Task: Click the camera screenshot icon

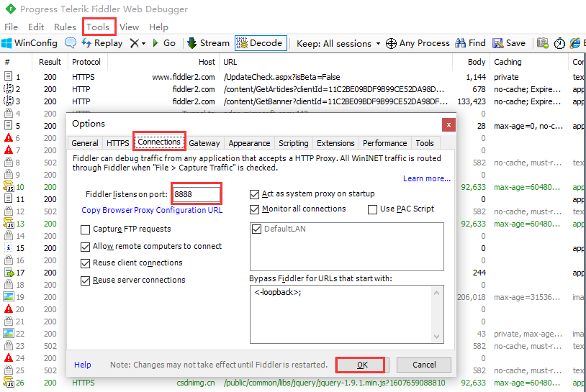Action: coord(542,43)
